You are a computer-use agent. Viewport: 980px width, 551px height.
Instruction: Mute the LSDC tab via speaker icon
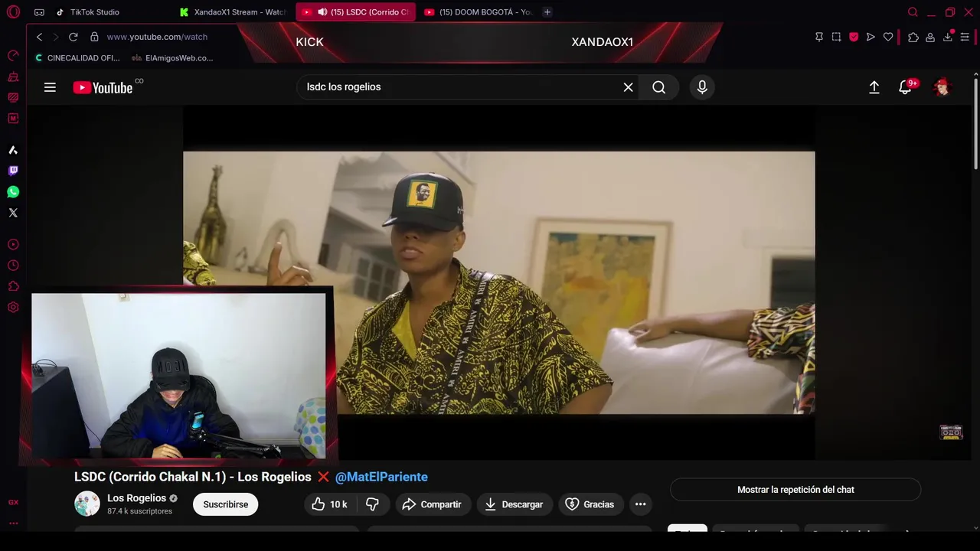(322, 12)
